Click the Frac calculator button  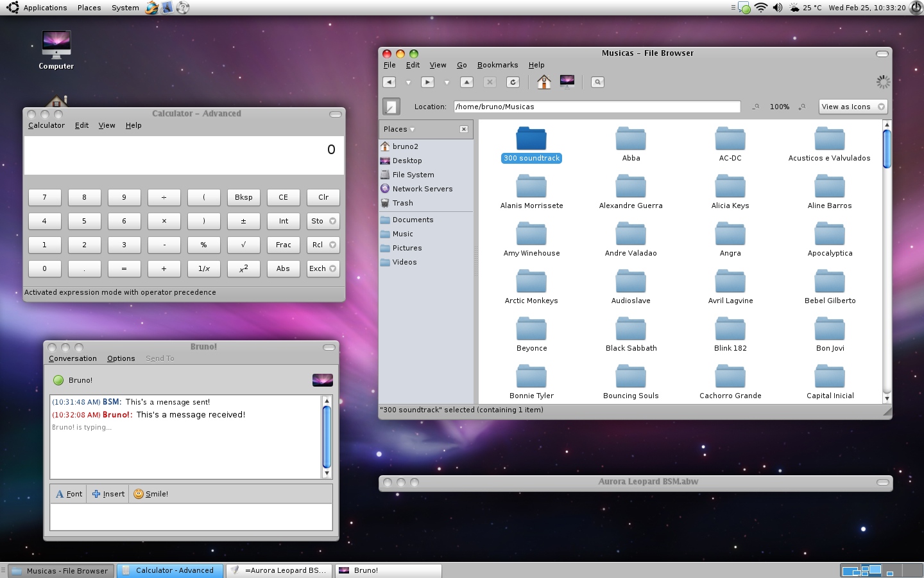click(x=284, y=245)
